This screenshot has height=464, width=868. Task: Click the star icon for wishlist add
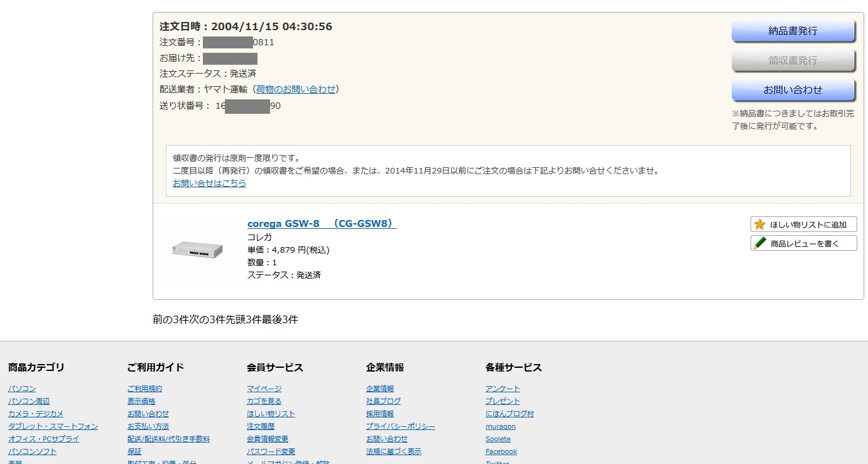pyautogui.click(x=760, y=224)
